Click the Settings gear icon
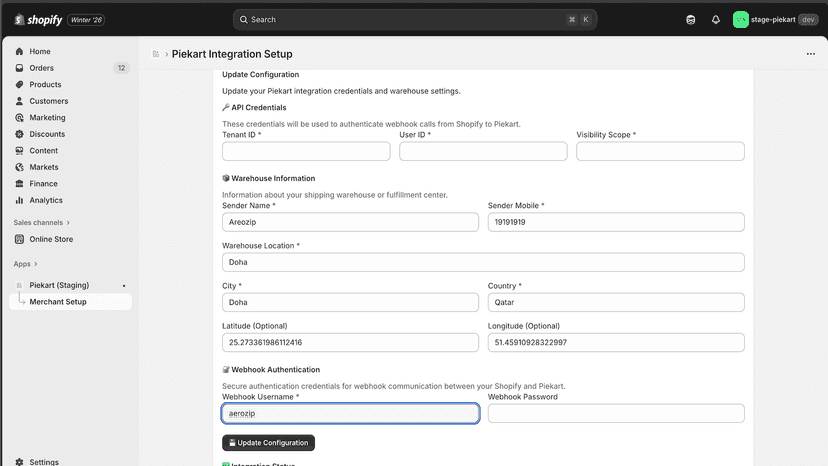Screen dimensions: 828x466 (20, 462)
